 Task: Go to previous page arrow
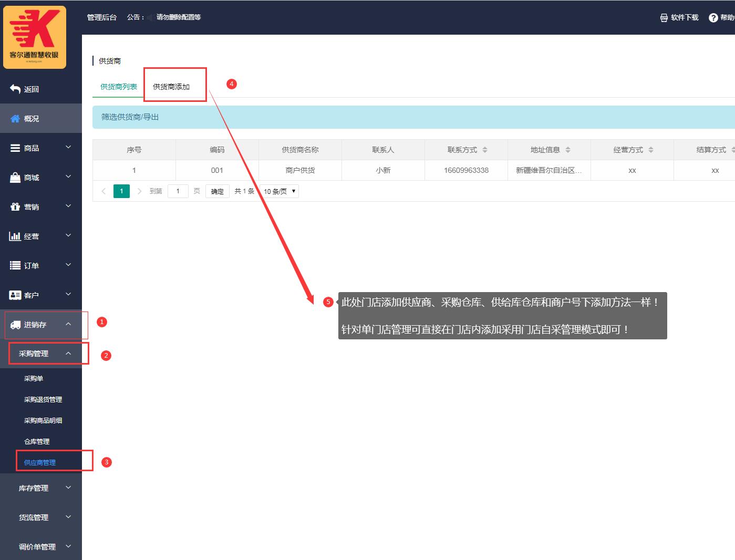coord(103,191)
